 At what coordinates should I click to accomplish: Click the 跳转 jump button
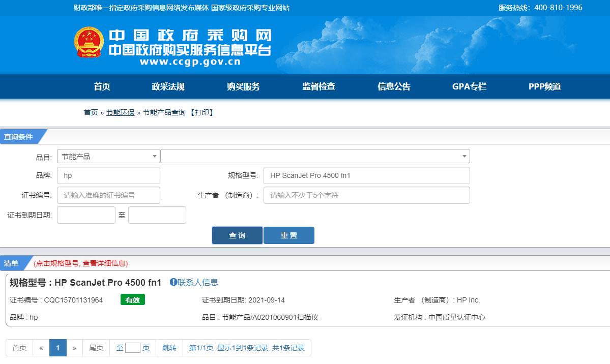pos(169,348)
